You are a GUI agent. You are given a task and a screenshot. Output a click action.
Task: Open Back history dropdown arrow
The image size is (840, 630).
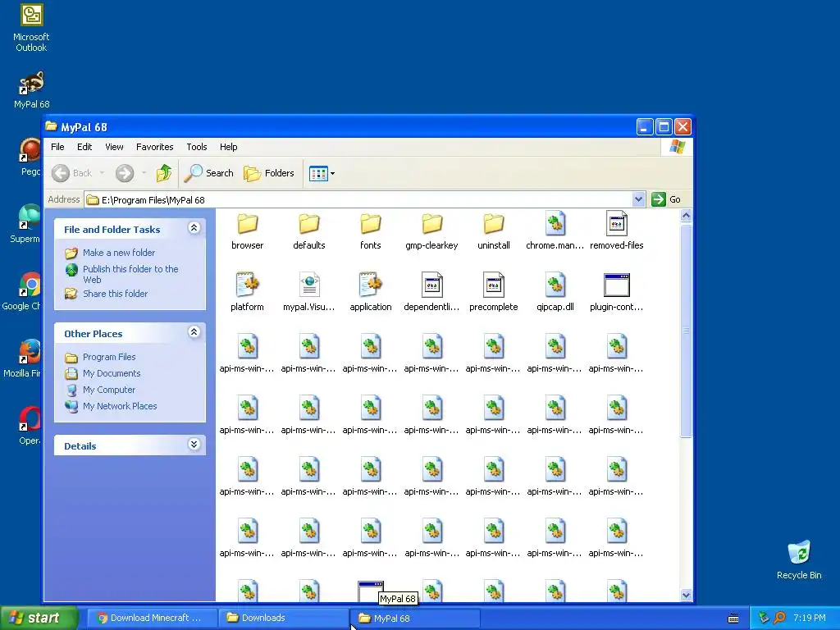pyautogui.click(x=102, y=173)
